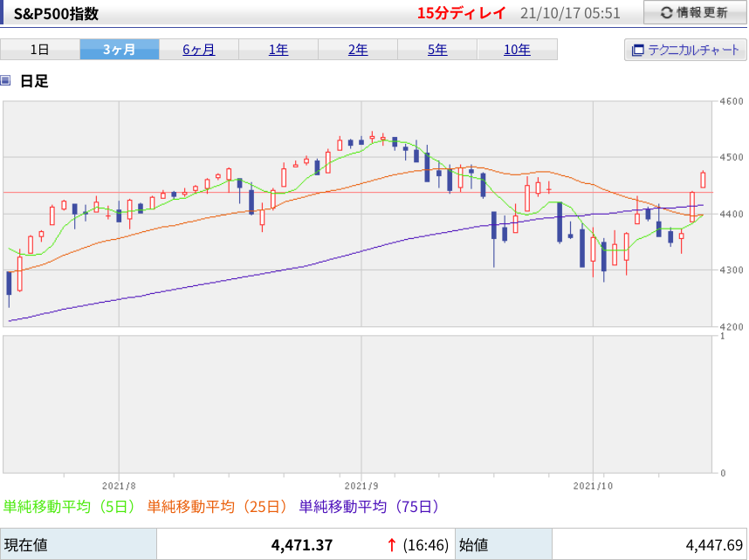Click the 15分ディレイ delay notice
Screen dimensions: 749x560
click(461, 13)
